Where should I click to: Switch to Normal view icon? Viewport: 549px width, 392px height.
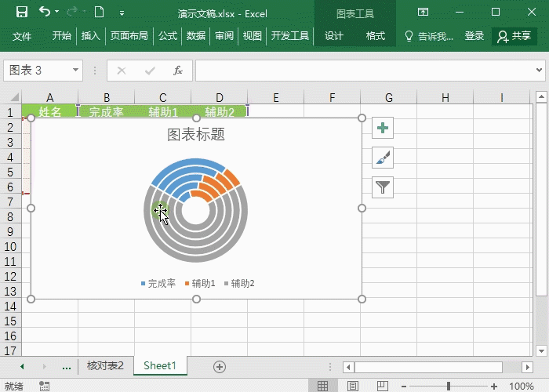(322, 386)
